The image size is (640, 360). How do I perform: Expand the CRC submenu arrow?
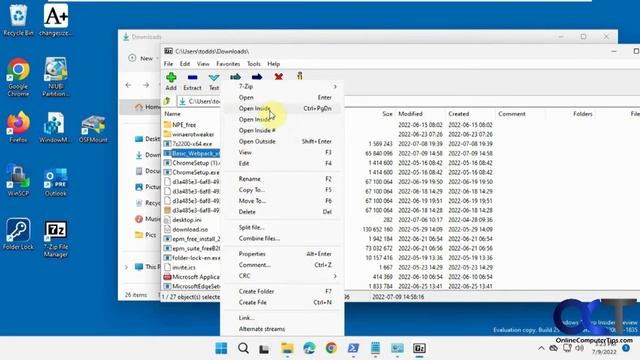point(335,276)
